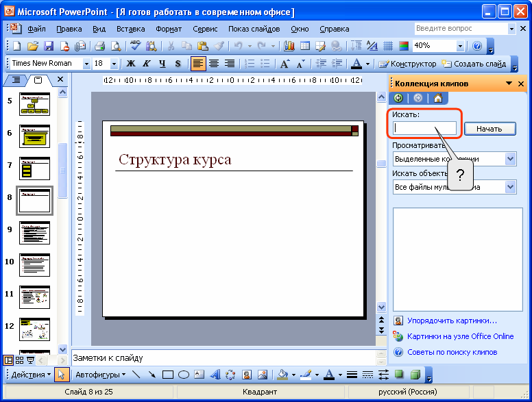Go to clip collection home icon
Screen dimensions: 532x402
pos(437,99)
